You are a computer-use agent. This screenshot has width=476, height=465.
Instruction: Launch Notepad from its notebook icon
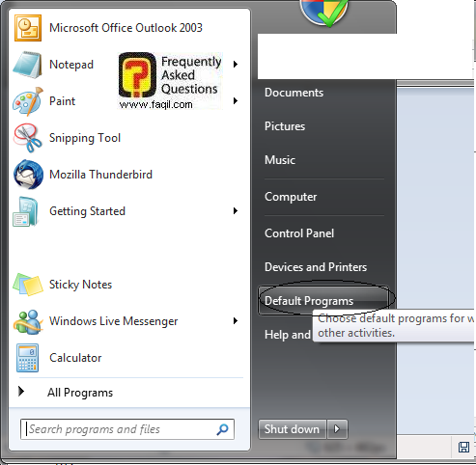27,65
